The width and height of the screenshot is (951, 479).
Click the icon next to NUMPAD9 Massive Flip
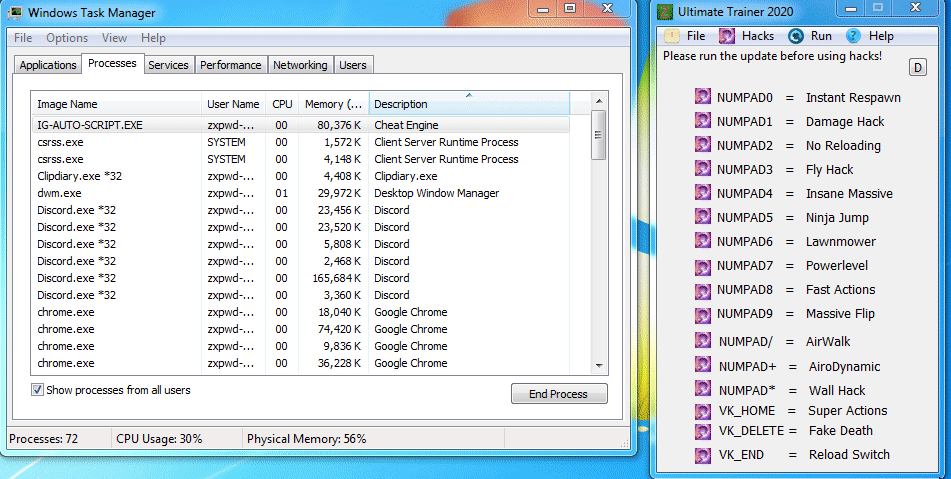pyautogui.click(x=703, y=314)
